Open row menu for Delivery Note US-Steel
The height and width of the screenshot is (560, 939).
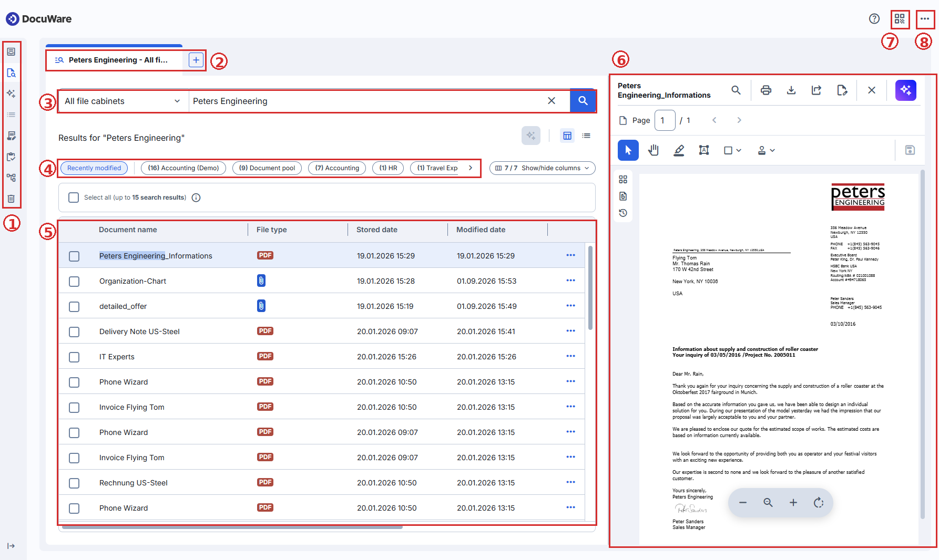(571, 331)
